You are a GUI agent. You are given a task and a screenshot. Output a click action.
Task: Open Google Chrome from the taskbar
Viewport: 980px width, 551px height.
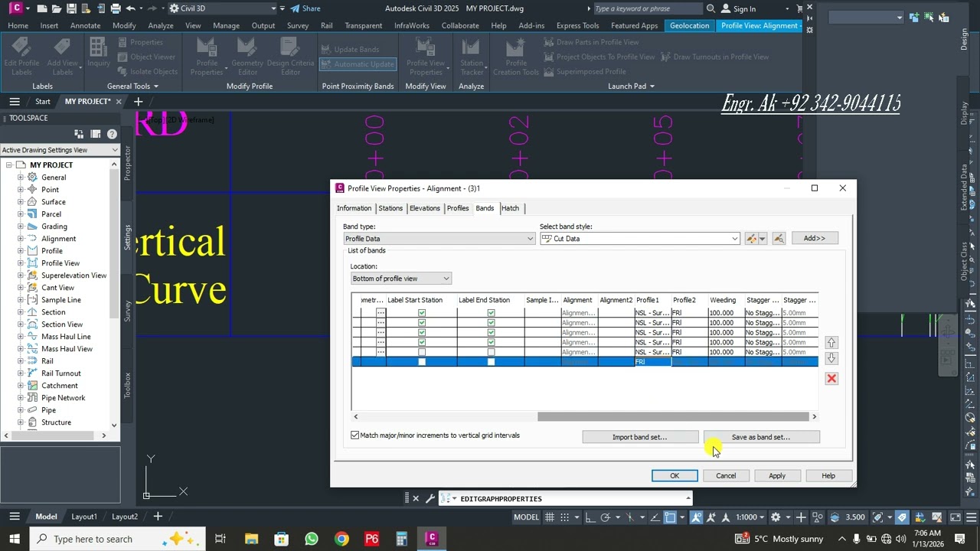[341, 539]
